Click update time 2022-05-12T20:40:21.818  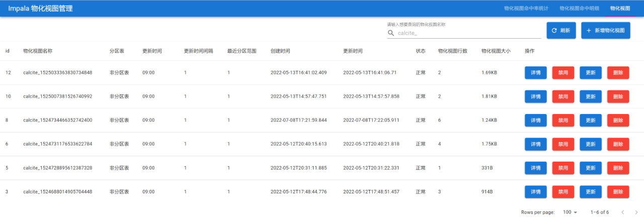click(371, 144)
